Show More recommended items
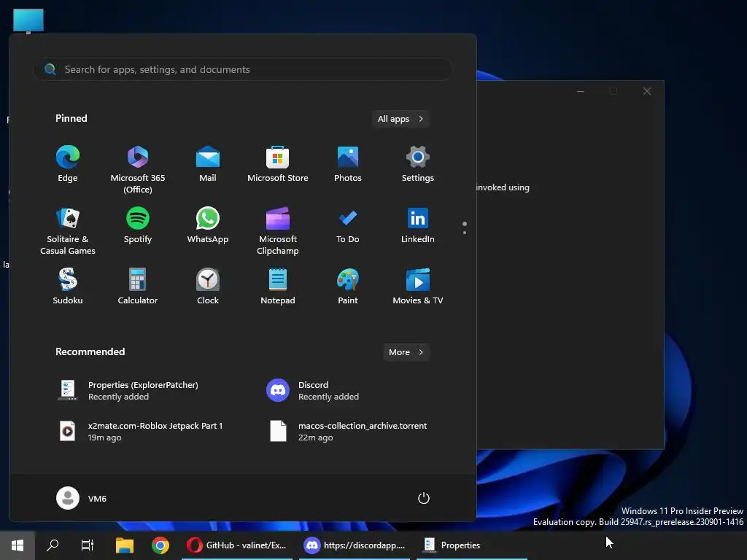Image resolution: width=747 pixels, height=560 pixels. tap(406, 352)
